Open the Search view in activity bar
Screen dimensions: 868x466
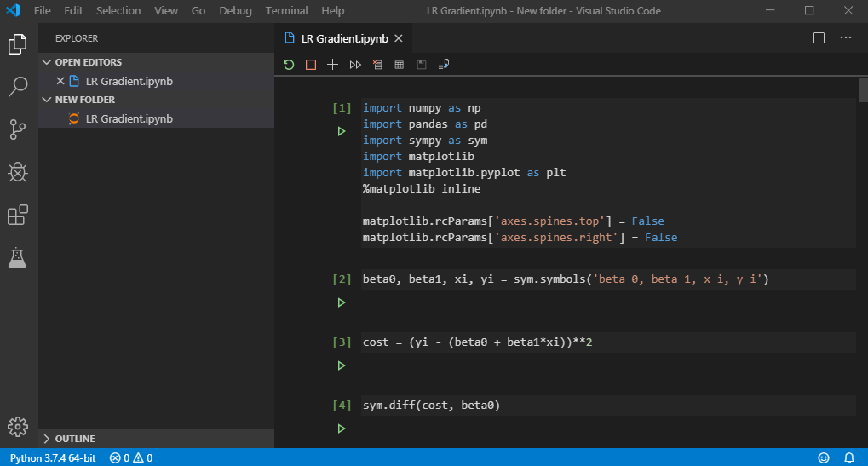(x=18, y=86)
